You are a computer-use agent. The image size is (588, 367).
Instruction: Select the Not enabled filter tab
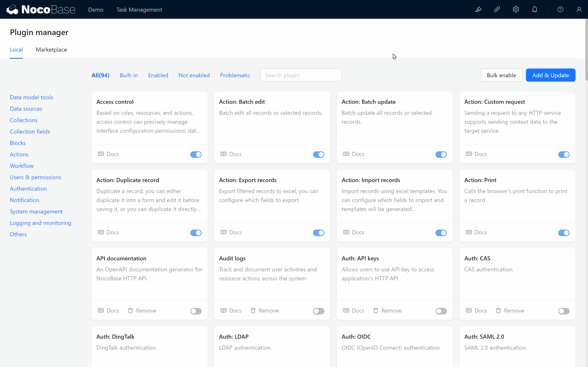(x=194, y=75)
